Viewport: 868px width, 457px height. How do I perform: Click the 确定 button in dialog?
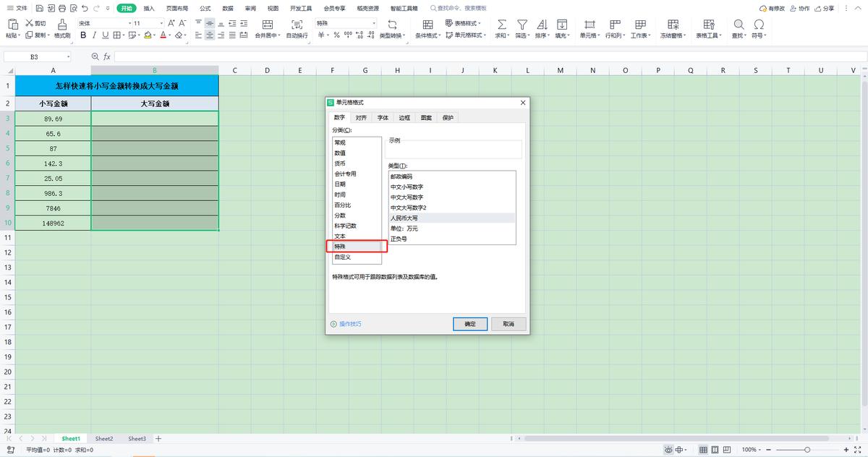(469, 324)
